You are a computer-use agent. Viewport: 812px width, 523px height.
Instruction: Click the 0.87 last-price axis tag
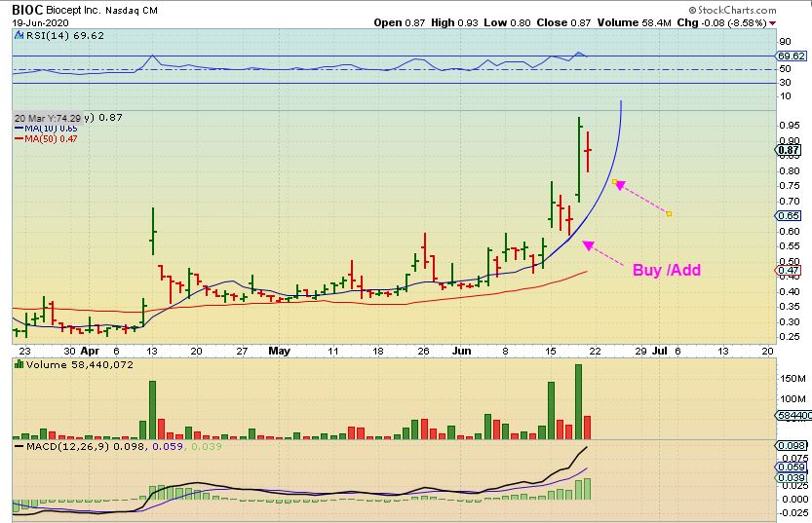(x=789, y=151)
